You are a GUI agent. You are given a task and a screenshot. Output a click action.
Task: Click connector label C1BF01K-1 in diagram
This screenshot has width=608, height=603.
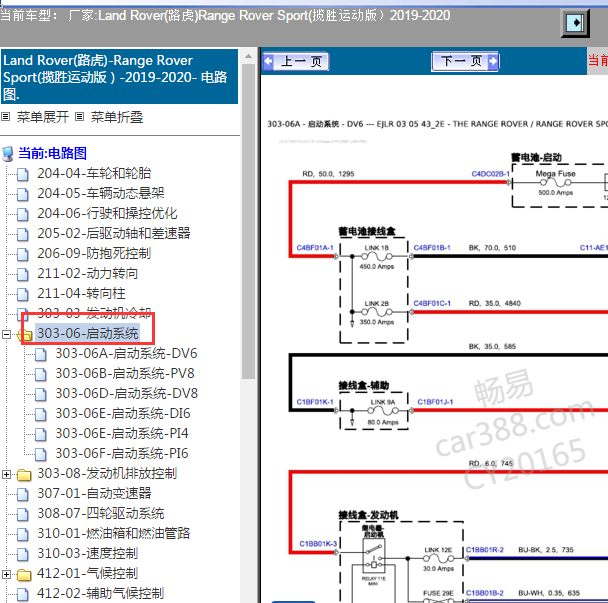[x=315, y=402]
